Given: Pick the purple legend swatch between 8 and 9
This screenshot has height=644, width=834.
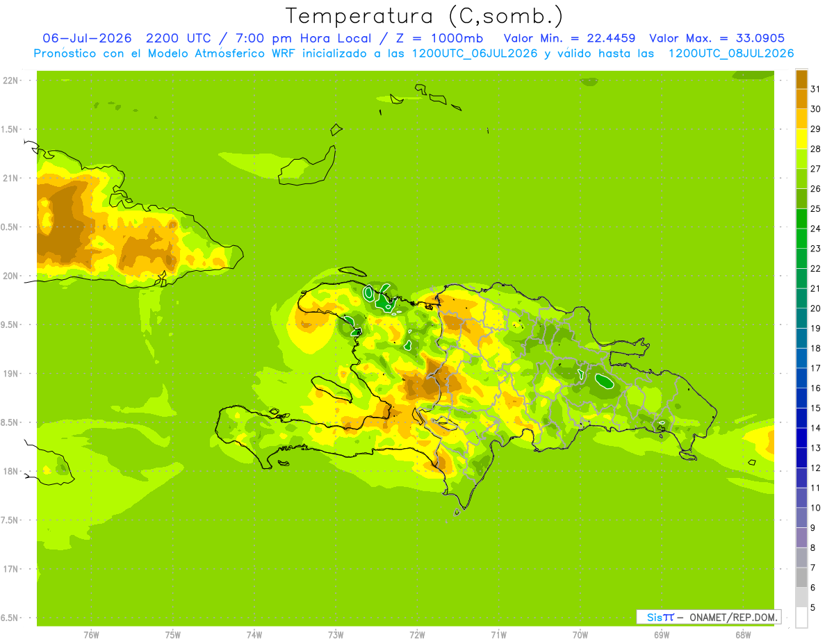Looking at the screenshot, I should tap(801, 538).
